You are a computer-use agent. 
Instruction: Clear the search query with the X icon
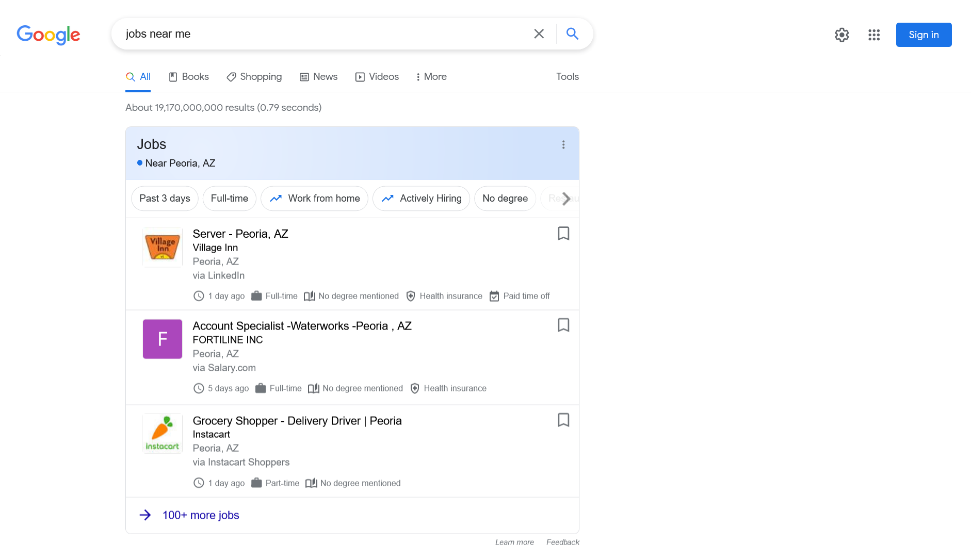coord(539,34)
